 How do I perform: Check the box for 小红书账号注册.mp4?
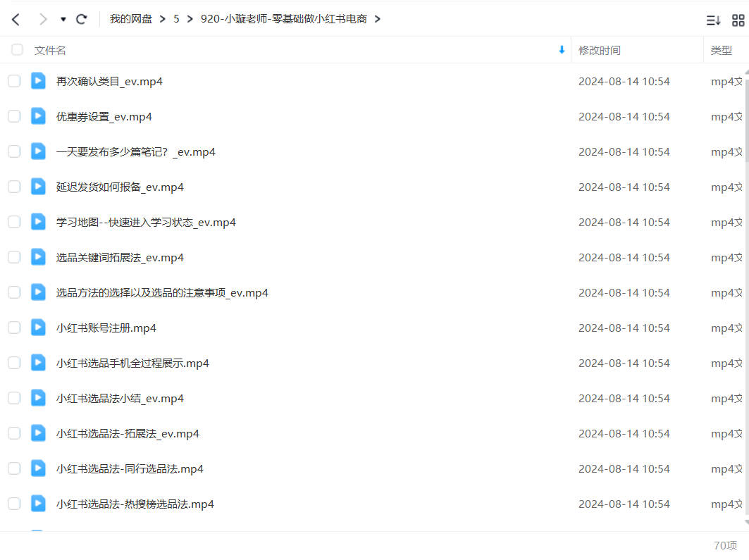[x=14, y=328]
